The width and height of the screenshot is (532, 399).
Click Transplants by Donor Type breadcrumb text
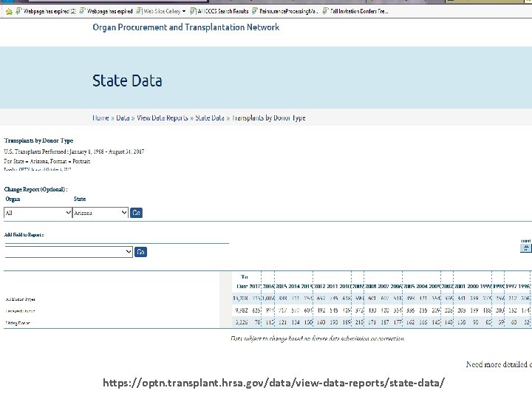pyautogui.click(x=269, y=117)
